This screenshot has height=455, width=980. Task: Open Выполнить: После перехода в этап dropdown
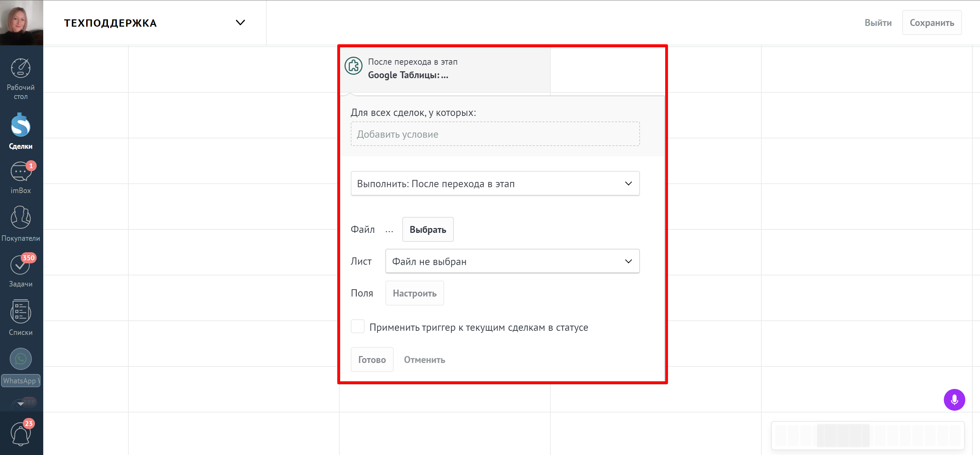[495, 184]
